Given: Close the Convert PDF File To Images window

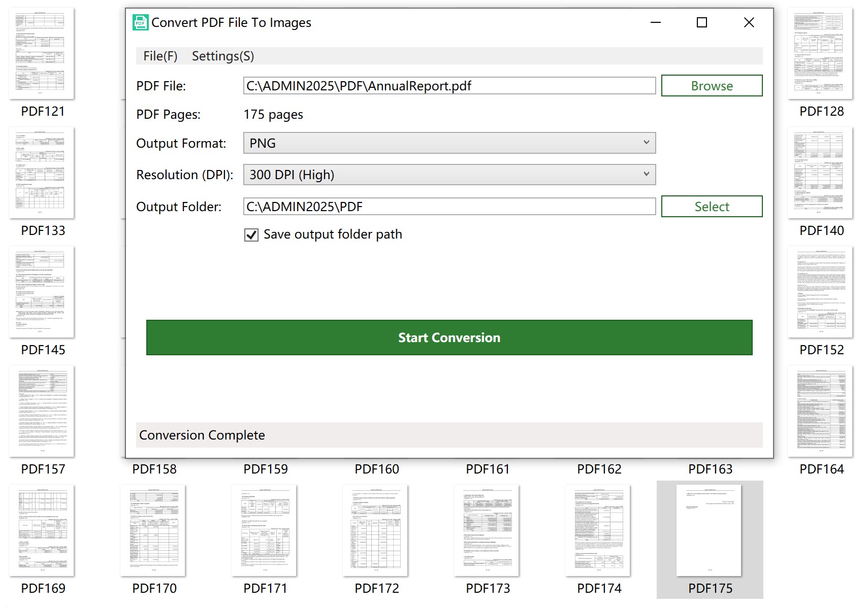Looking at the screenshot, I should [749, 22].
